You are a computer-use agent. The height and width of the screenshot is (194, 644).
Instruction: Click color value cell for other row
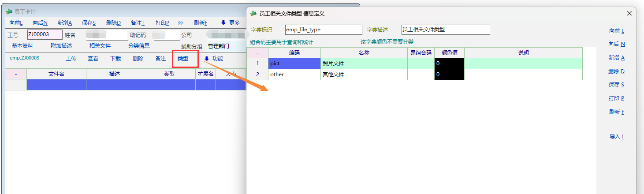point(449,75)
